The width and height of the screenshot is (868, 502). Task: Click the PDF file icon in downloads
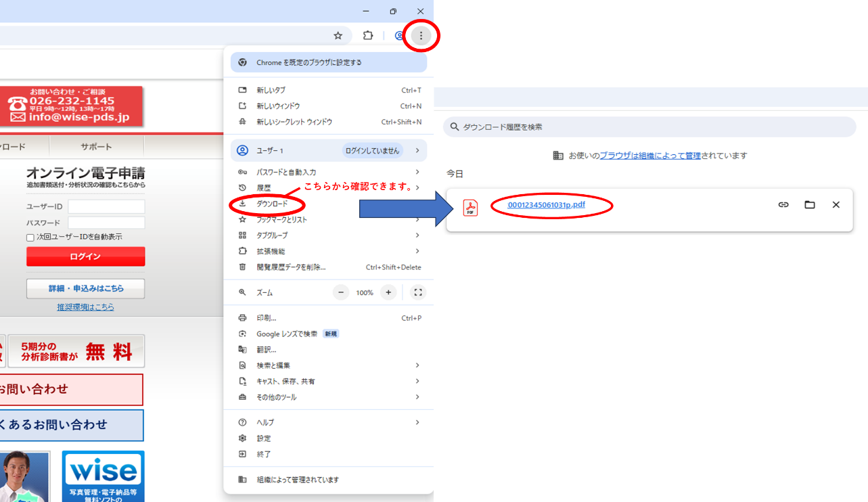470,208
